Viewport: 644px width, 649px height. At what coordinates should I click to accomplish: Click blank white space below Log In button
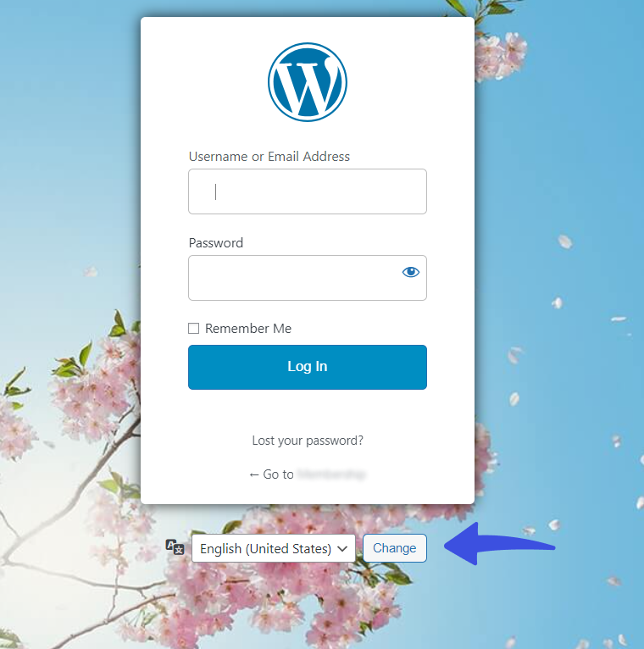(307, 412)
